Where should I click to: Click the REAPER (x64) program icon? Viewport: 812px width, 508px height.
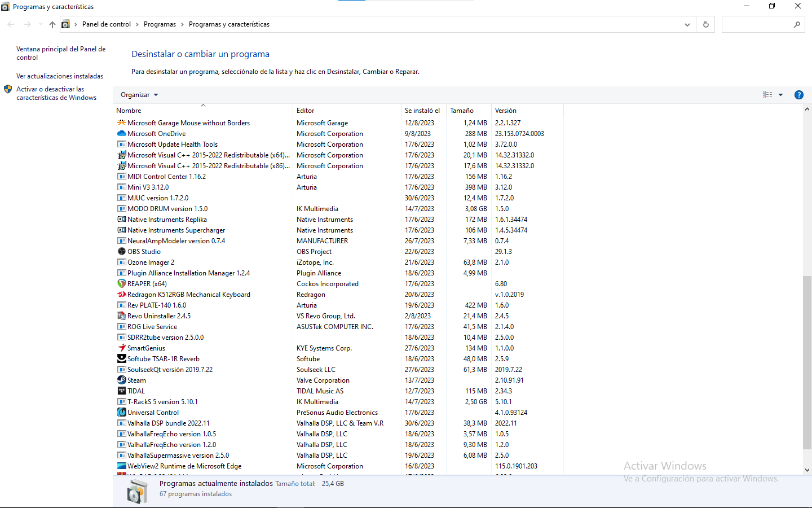(x=121, y=284)
